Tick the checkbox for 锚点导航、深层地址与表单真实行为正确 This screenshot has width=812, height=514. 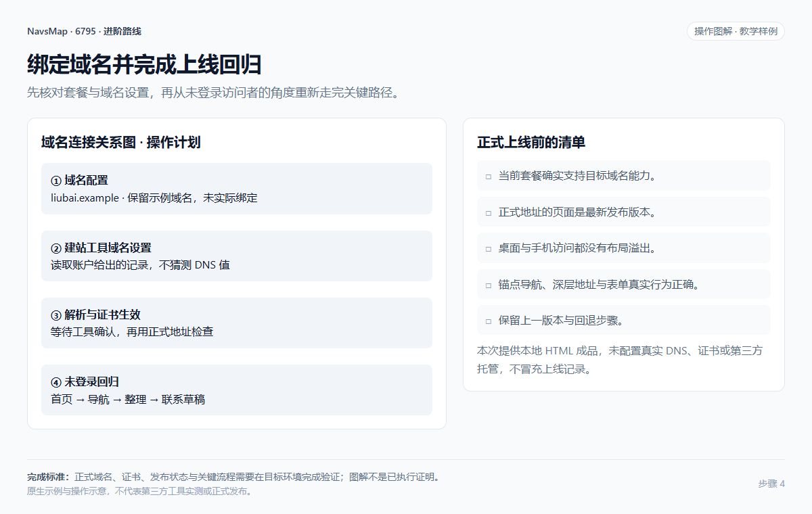(488, 285)
